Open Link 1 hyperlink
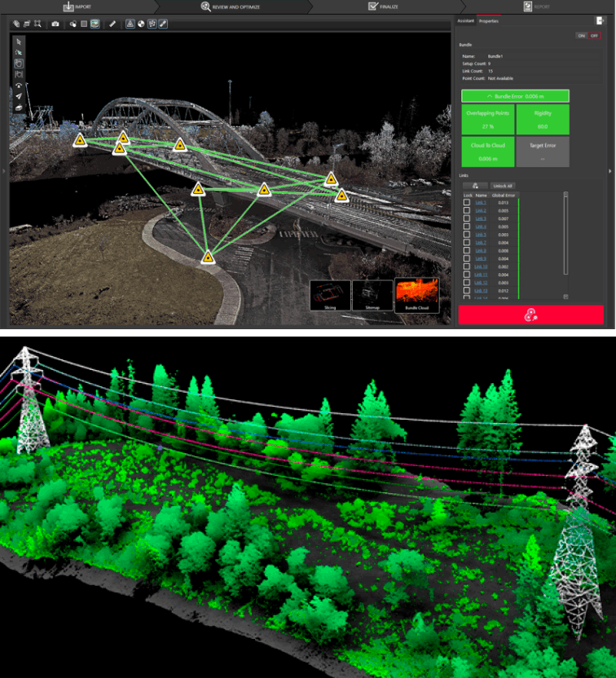The width and height of the screenshot is (616, 678). pyautogui.click(x=481, y=202)
